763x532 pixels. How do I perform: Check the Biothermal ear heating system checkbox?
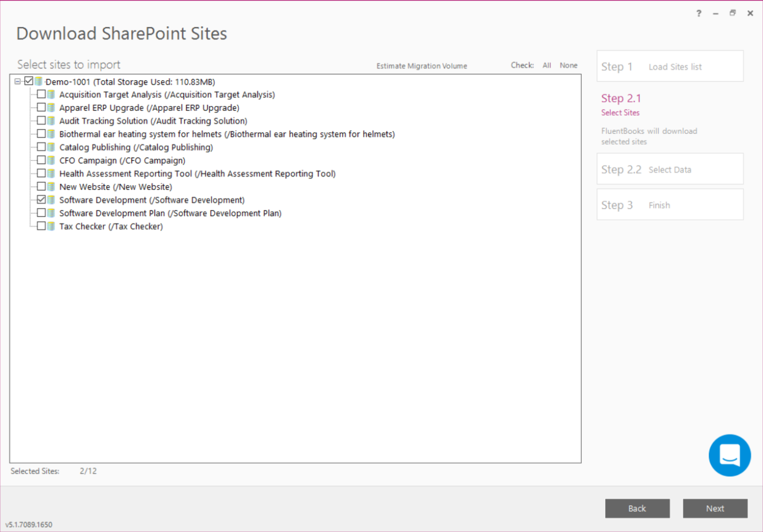coord(41,134)
